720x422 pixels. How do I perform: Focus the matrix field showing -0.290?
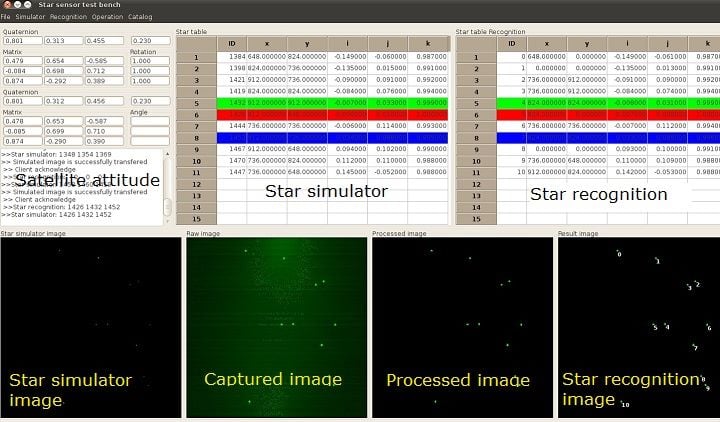pyautogui.click(x=63, y=141)
